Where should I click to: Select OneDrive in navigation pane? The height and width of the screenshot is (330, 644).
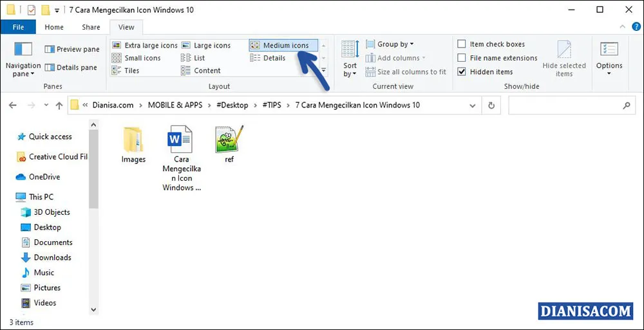[x=38, y=177]
